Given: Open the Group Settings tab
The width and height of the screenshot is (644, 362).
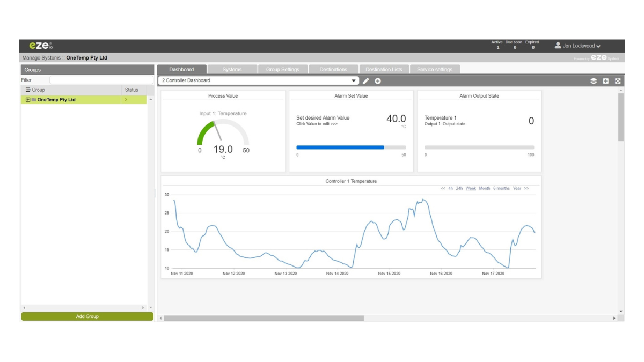Looking at the screenshot, I should point(283,69).
